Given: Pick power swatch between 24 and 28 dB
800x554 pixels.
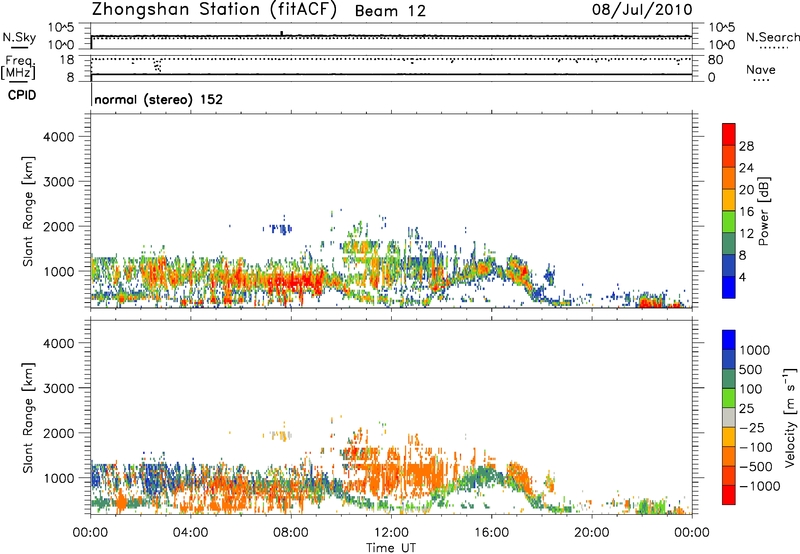Looking at the screenshot, I should (x=729, y=156).
